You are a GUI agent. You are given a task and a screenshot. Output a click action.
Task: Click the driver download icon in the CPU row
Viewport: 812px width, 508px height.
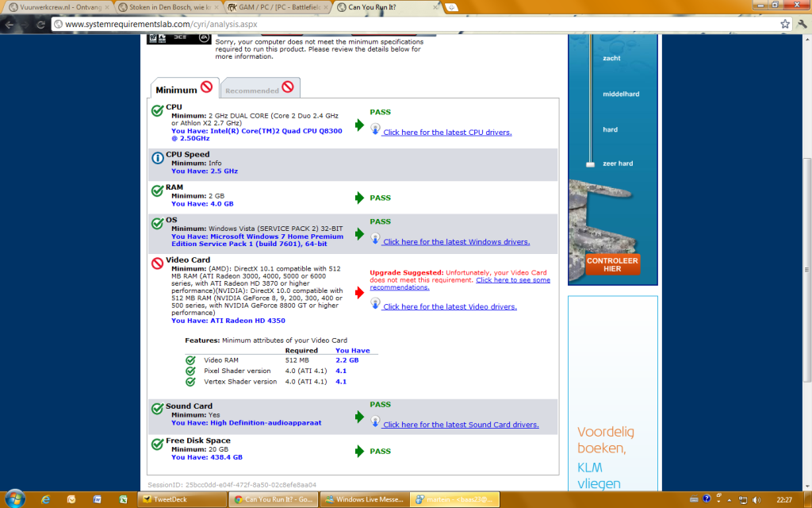(375, 129)
